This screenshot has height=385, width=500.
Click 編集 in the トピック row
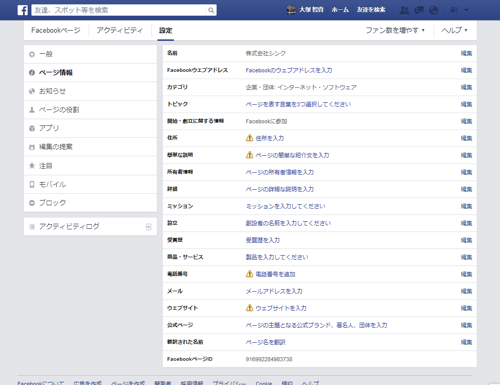(x=466, y=104)
